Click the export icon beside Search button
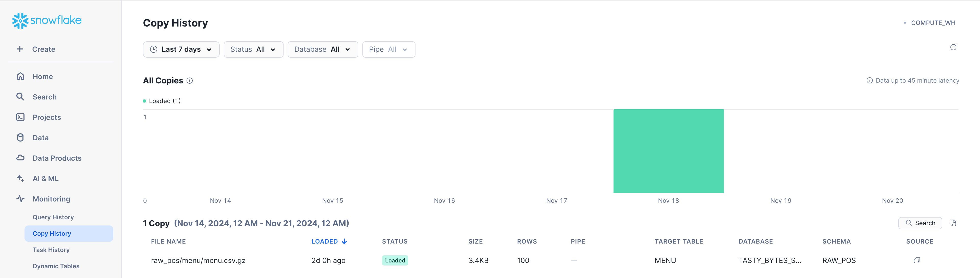The image size is (980, 278). pos(953,223)
